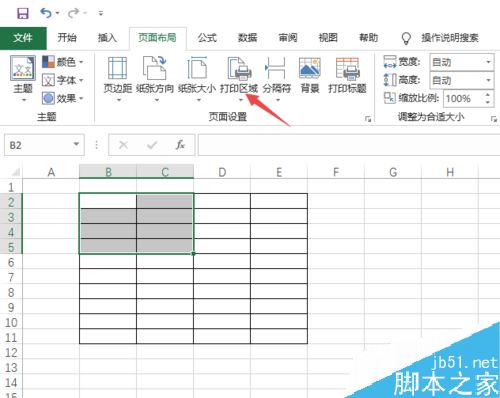Screen dimensions: 500x398
Task: Expand the Name Box dropdown arrow
Action: click(77, 145)
